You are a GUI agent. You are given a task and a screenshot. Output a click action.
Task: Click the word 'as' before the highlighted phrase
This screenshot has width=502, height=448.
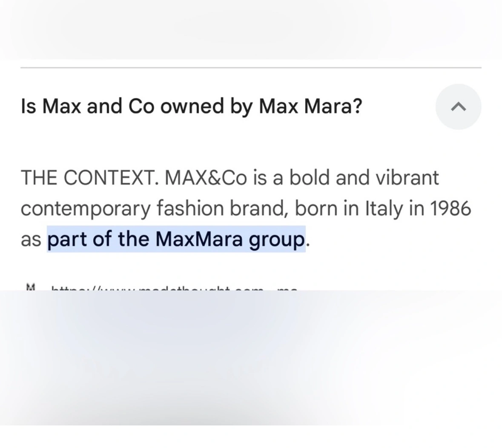pyautogui.click(x=31, y=240)
